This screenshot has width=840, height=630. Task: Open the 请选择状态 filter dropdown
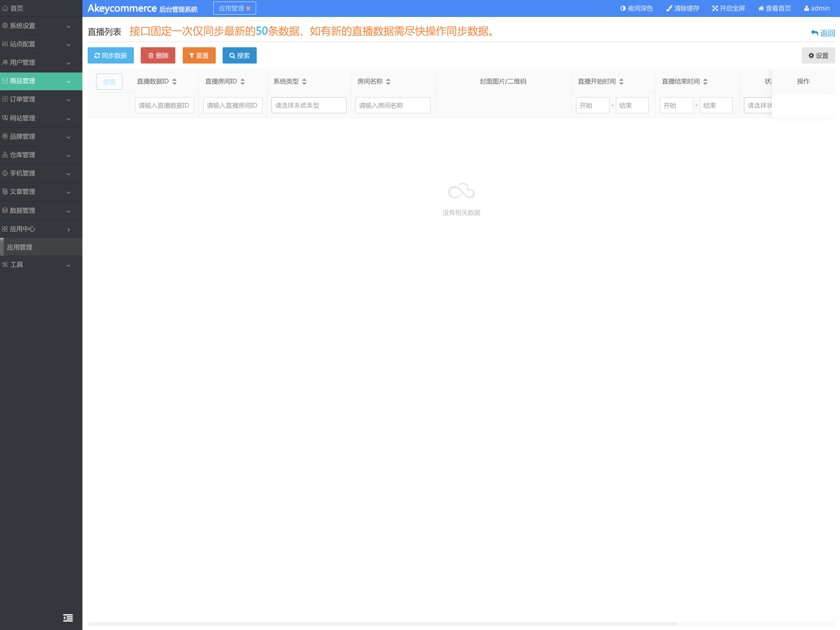[x=758, y=105]
